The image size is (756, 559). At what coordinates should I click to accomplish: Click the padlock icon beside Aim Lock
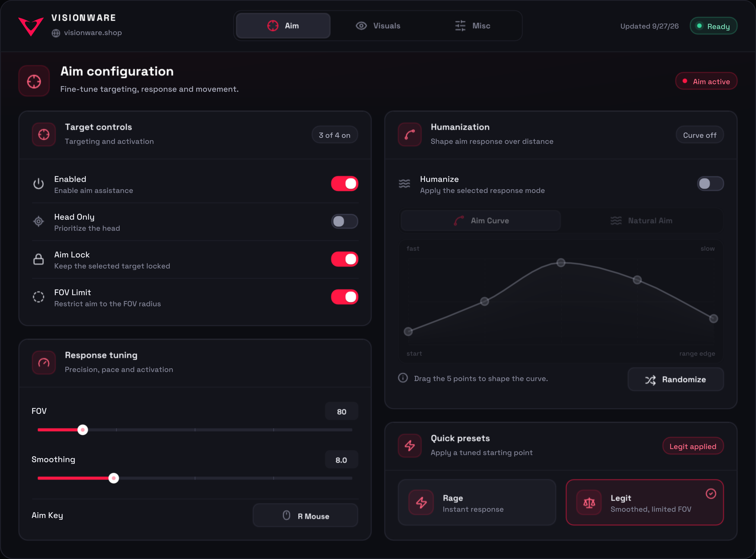coord(39,259)
